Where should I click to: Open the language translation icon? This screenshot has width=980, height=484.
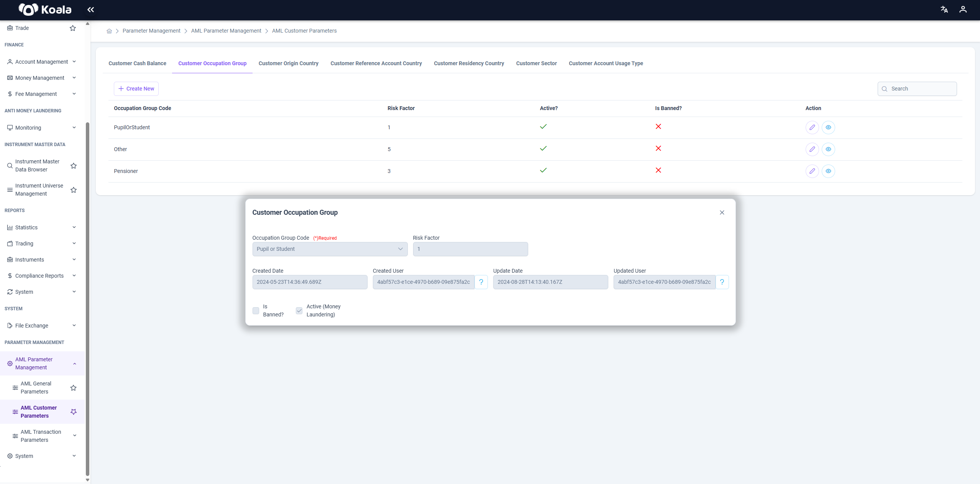point(944,10)
